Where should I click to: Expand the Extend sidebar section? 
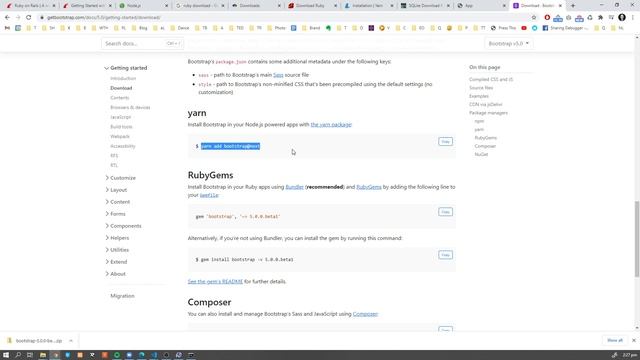pyautogui.click(x=116, y=262)
